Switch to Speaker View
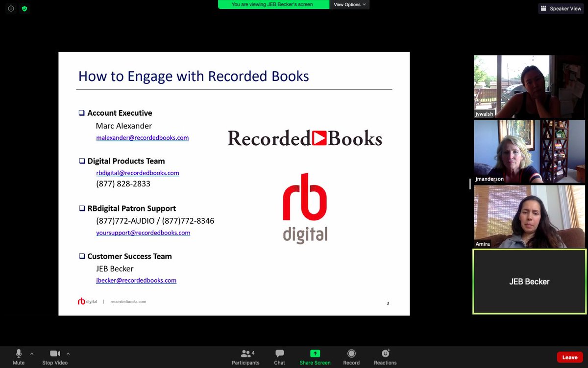Image resolution: width=588 pixels, height=368 pixels. pos(561,8)
